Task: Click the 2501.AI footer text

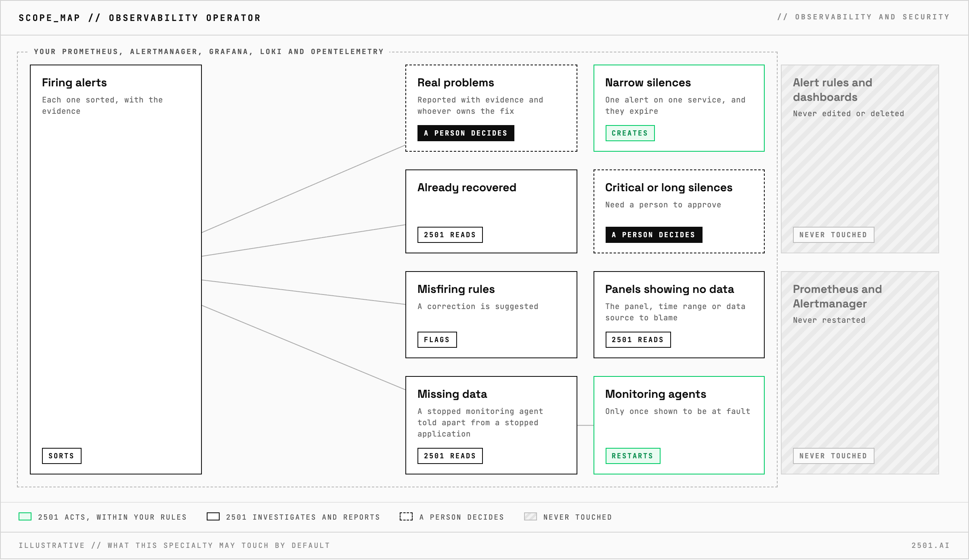Action: coord(931,545)
